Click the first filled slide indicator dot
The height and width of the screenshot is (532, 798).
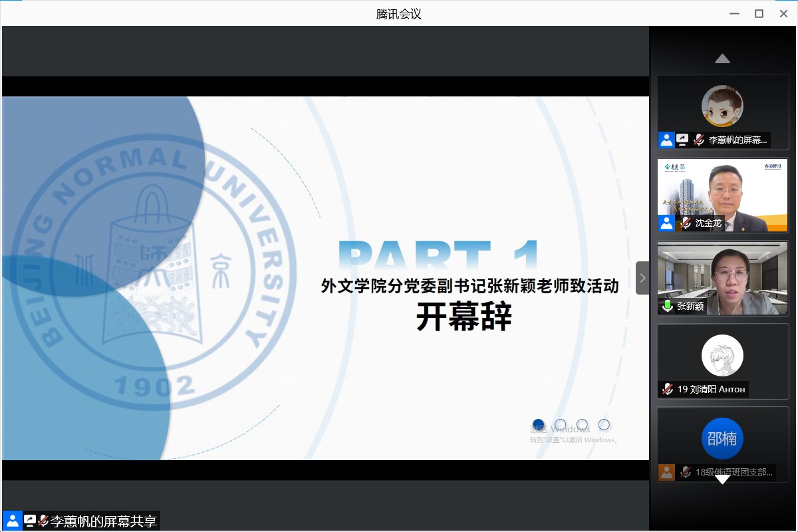pos(539,424)
